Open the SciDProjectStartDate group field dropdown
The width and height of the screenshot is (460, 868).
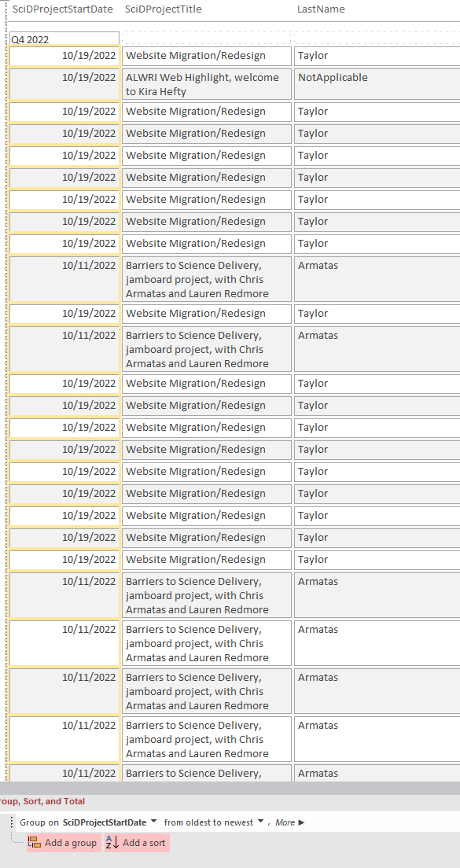click(x=153, y=822)
